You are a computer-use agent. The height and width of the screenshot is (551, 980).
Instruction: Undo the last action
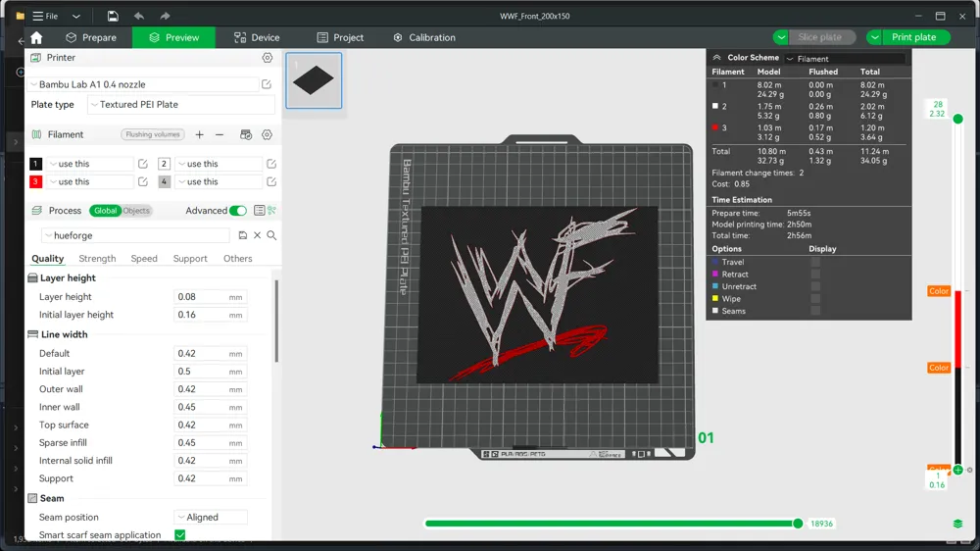[x=139, y=16]
